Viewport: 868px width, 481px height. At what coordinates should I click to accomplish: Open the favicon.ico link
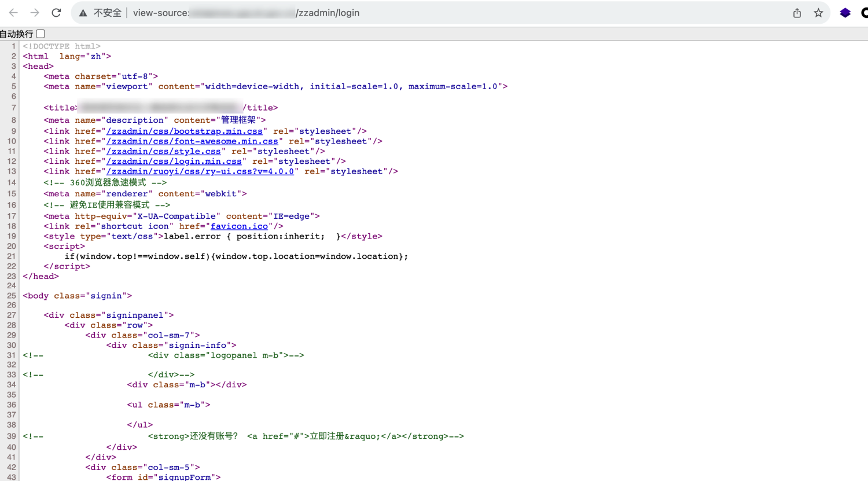(x=239, y=226)
